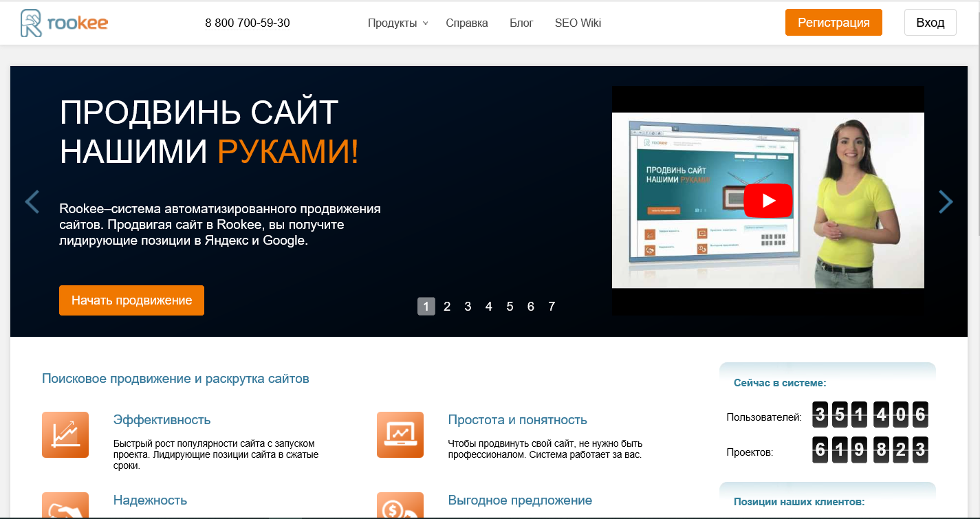Open the Блог page

tap(521, 23)
